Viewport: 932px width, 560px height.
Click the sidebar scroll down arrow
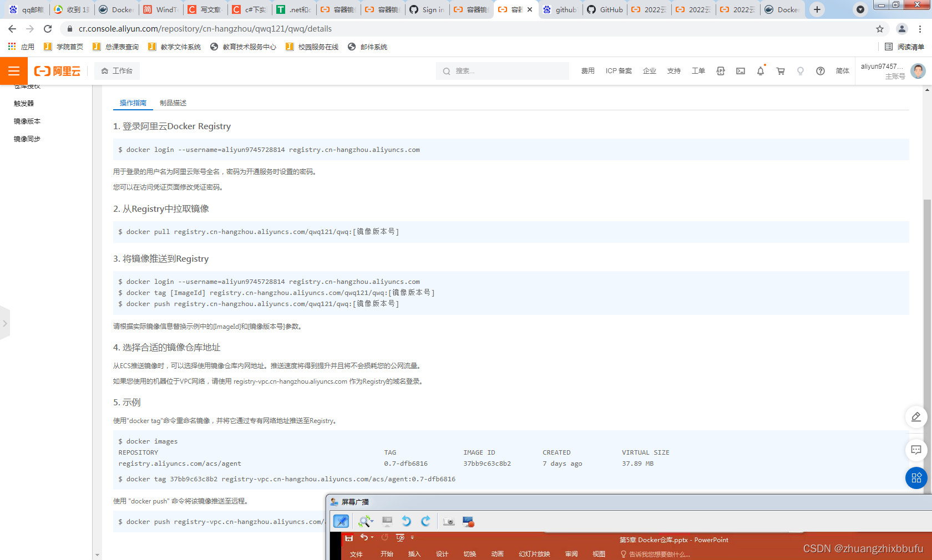[98, 555]
